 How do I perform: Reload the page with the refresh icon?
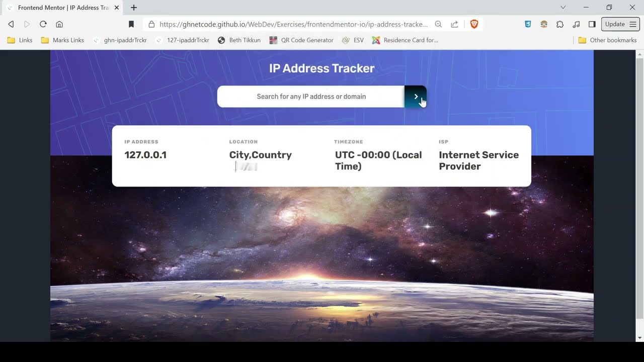tap(43, 24)
